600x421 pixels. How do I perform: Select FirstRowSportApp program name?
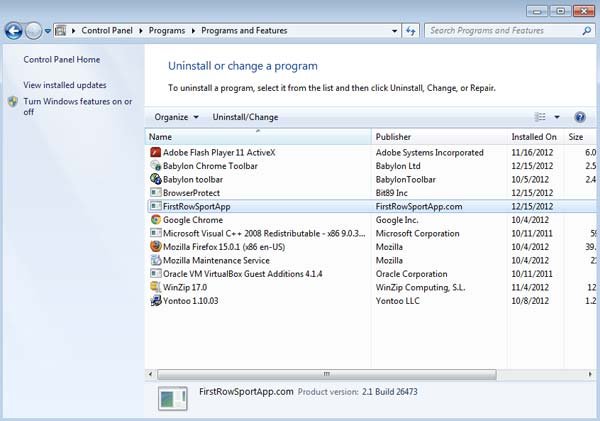tap(197, 207)
